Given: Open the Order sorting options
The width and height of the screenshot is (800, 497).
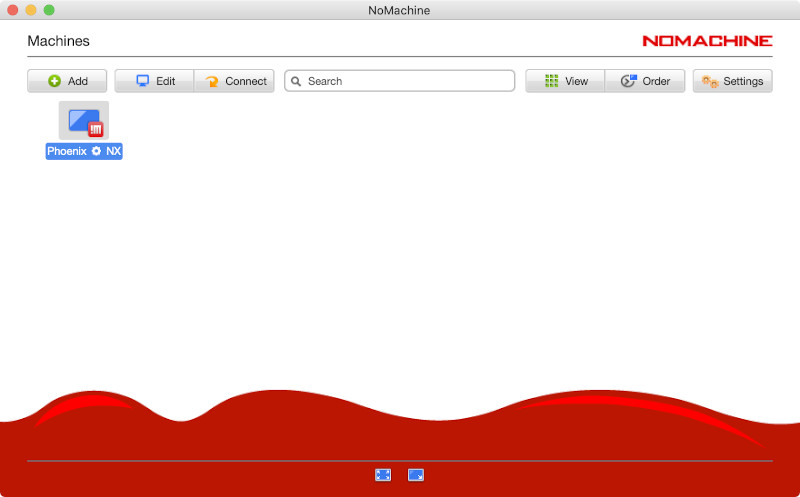Looking at the screenshot, I should (x=629, y=81).
